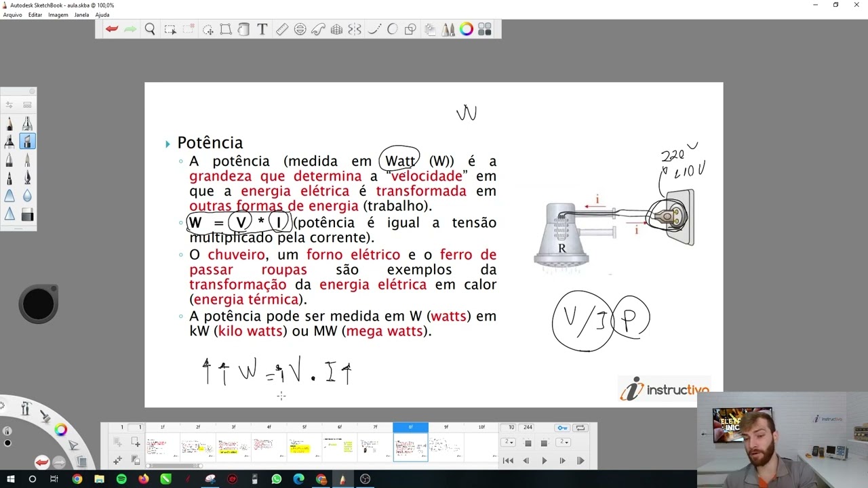
Task: Select the hard eraser in brush palette
Action: [27, 215]
